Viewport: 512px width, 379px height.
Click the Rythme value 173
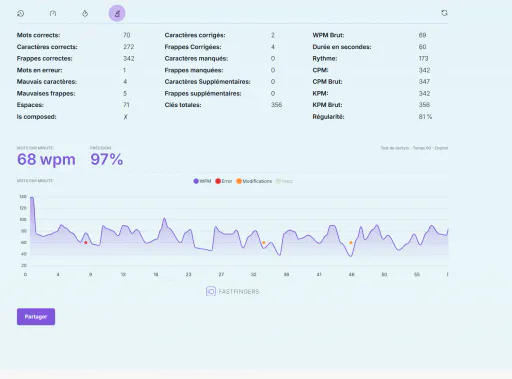click(x=423, y=58)
